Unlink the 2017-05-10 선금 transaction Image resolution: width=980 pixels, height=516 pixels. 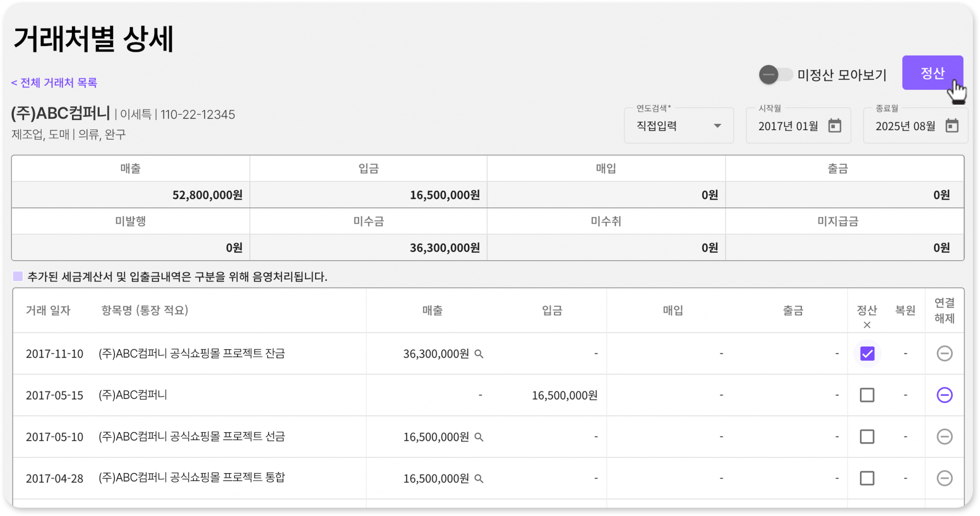(x=944, y=436)
